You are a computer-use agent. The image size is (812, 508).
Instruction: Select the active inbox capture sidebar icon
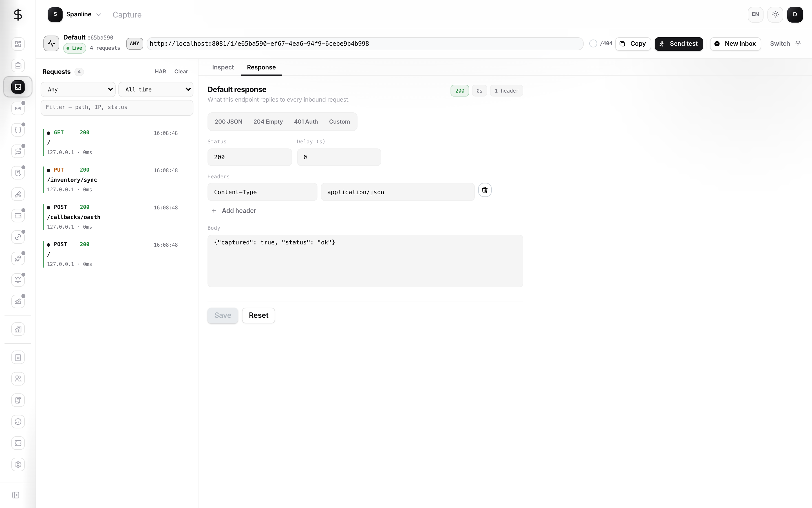pos(18,87)
